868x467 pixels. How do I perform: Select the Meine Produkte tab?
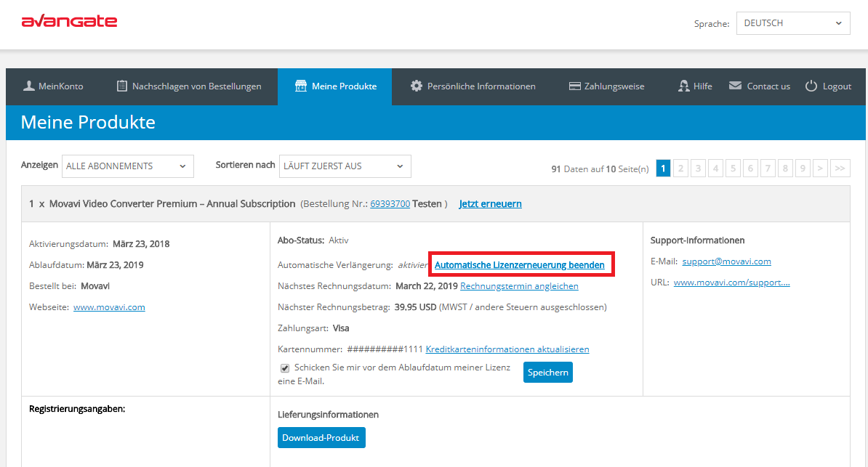click(x=335, y=86)
